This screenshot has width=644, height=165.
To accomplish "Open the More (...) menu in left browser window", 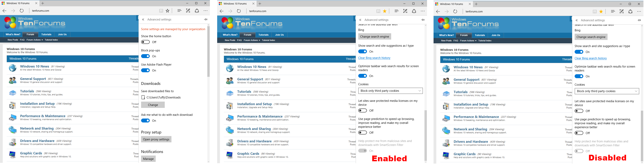I will click(x=206, y=11).
